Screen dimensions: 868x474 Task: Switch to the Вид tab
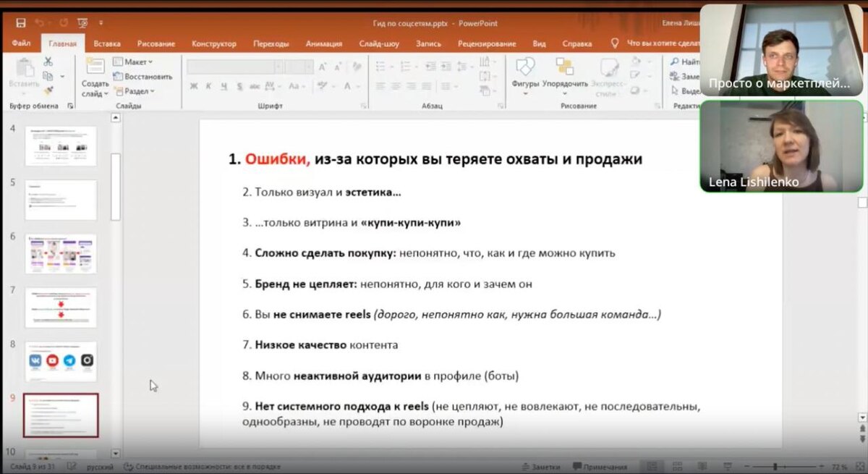(539, 43)
